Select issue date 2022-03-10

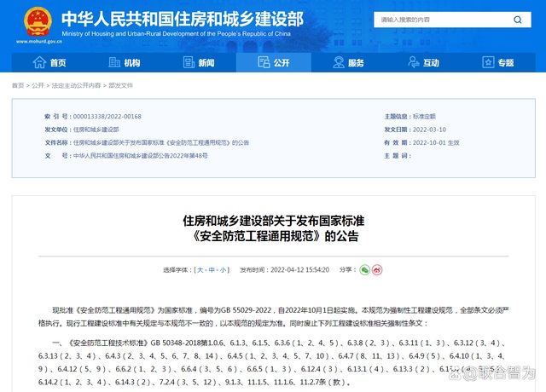pyautogui.click(x=429, y=130)
